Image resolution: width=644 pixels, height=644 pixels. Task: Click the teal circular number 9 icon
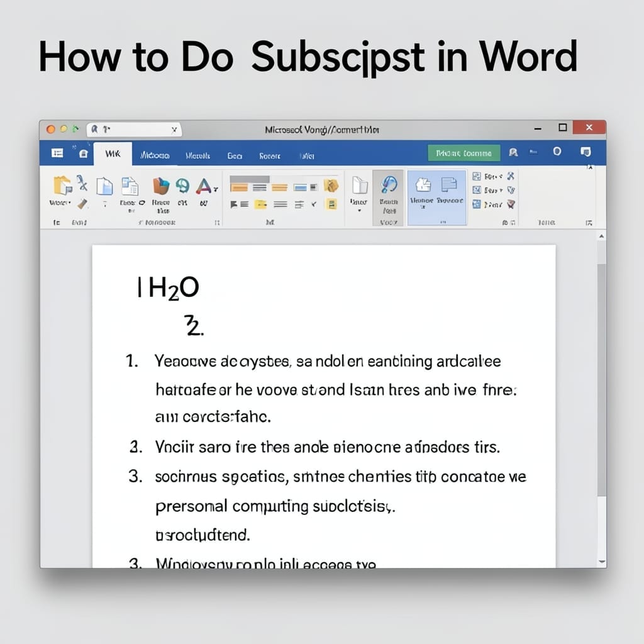[182, 186]
